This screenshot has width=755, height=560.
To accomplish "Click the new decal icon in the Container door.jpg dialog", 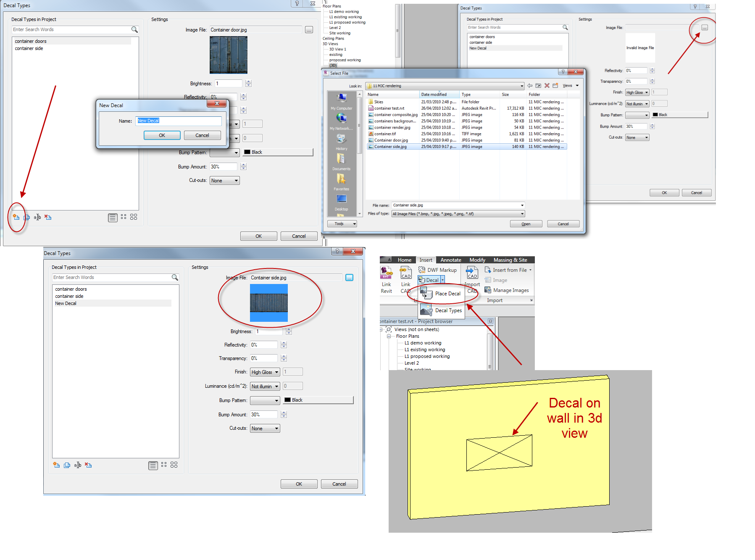I will 16,217.
